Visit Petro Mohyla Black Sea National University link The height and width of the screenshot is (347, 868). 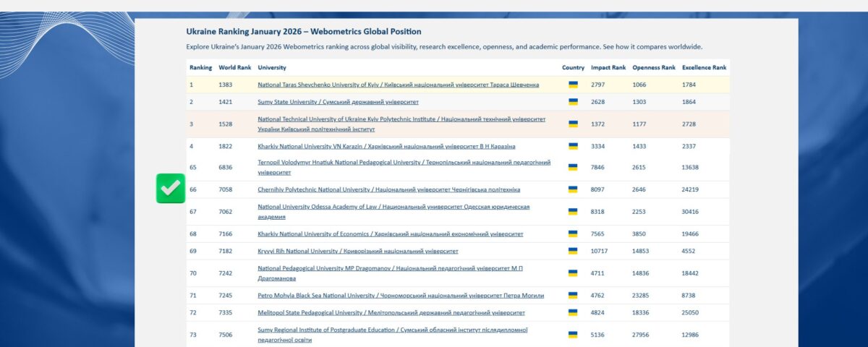(401, 296)
